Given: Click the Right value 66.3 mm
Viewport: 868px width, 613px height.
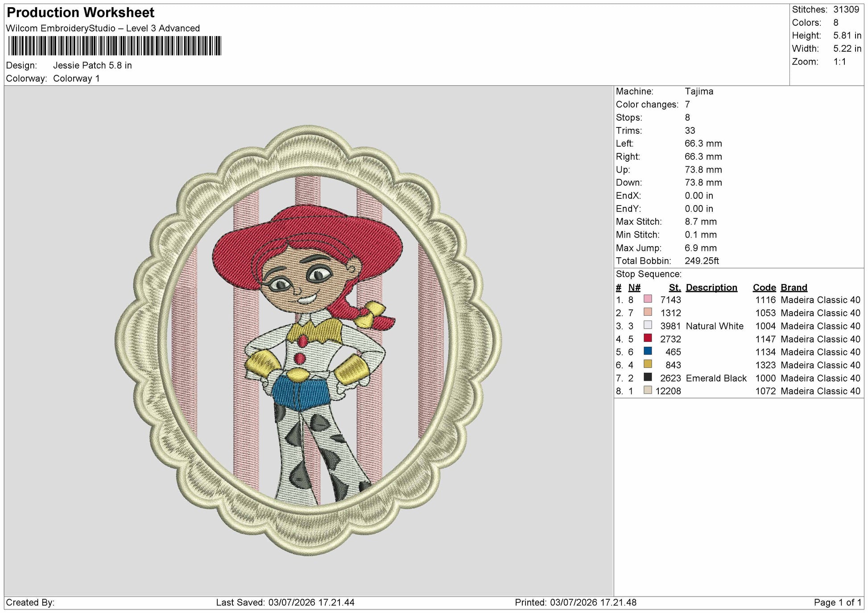Looking at the screenshot, I should point(703,156).
